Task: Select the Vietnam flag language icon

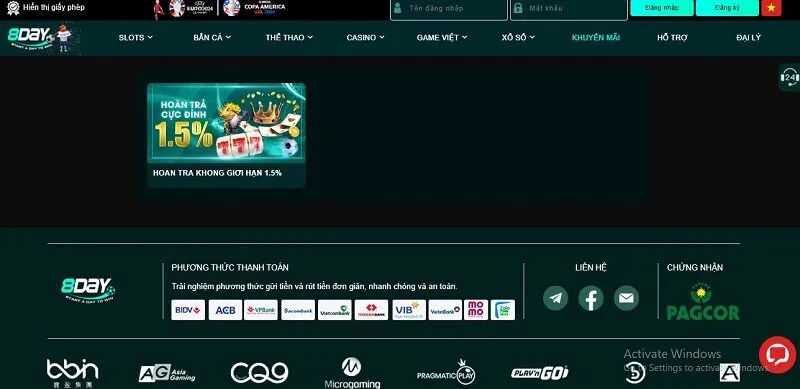Action: point(771,8)
